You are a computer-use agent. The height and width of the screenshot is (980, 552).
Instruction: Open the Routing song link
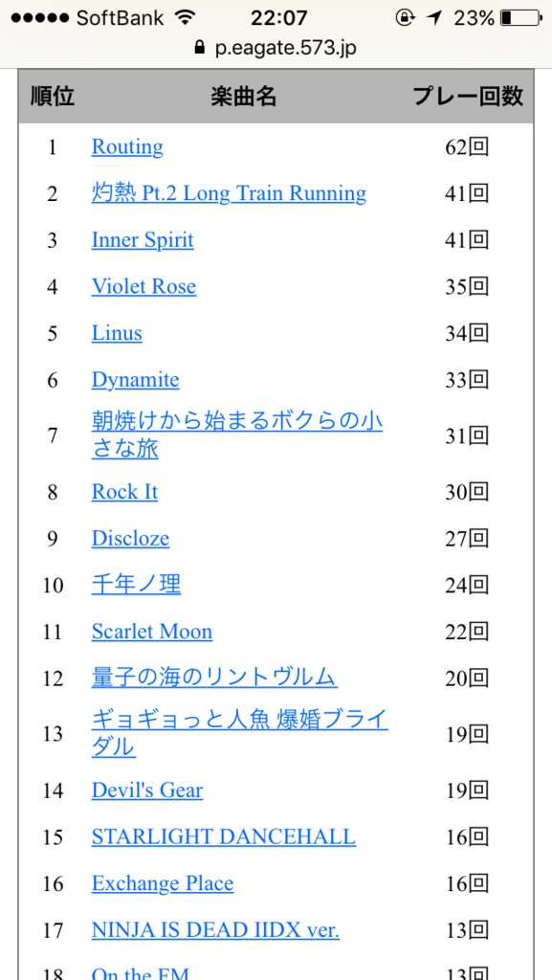(x=127, y=146)
